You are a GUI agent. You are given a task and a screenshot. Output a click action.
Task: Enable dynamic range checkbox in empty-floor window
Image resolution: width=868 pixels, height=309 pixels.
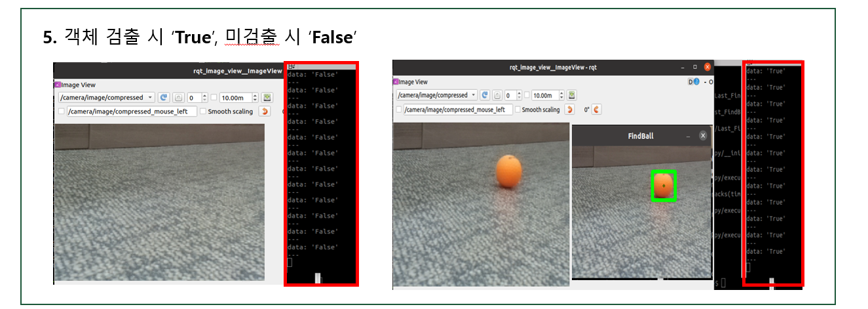[x=214, y=98]
